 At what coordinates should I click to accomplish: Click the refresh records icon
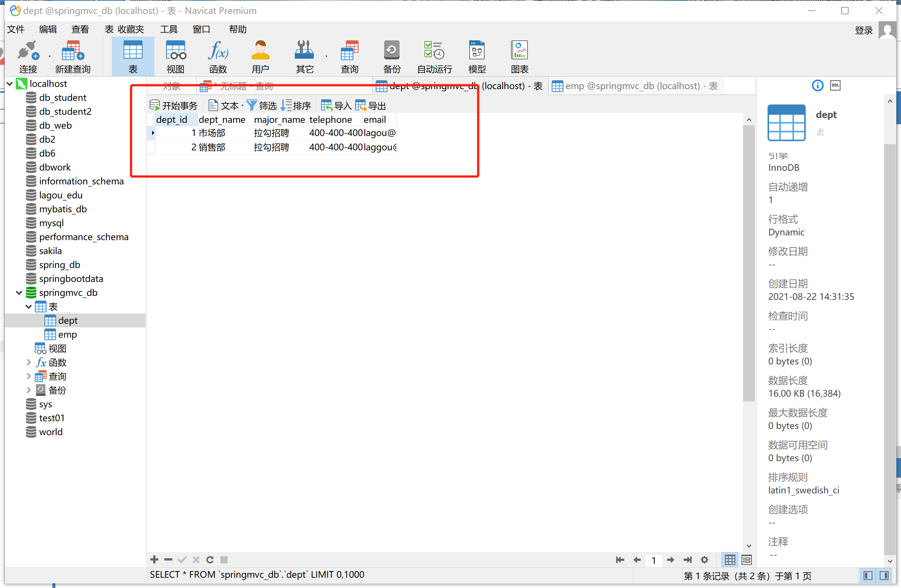[210, 559]
